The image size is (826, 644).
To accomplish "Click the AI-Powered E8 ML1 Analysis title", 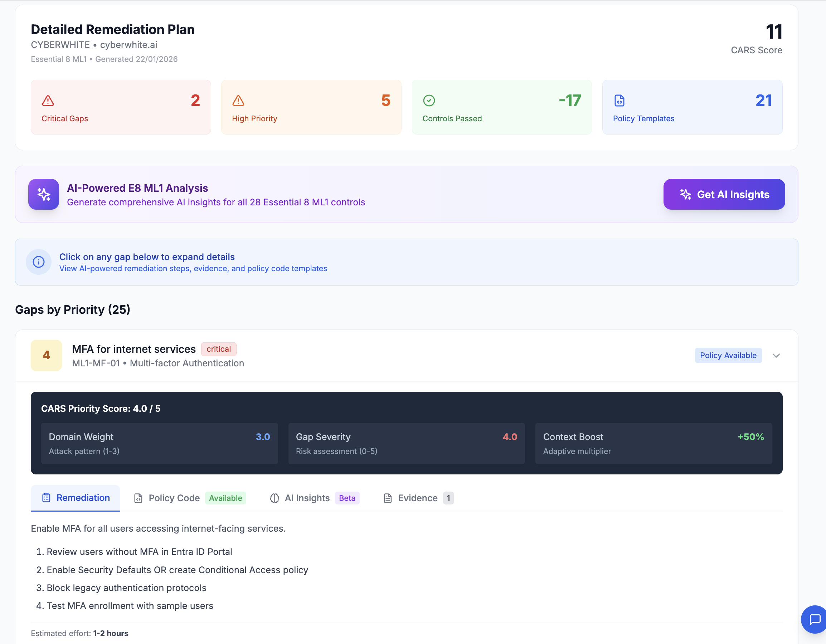I will coord(137,188).
